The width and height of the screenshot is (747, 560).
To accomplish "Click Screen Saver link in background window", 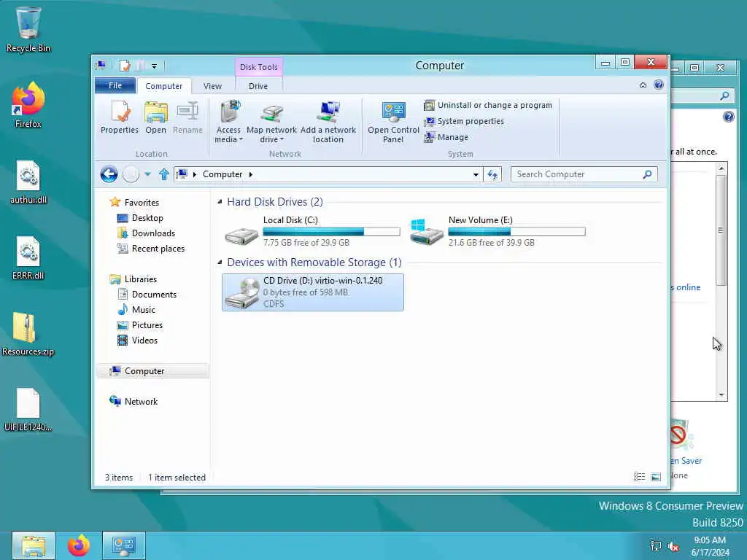I will click(x=686, y=461).
